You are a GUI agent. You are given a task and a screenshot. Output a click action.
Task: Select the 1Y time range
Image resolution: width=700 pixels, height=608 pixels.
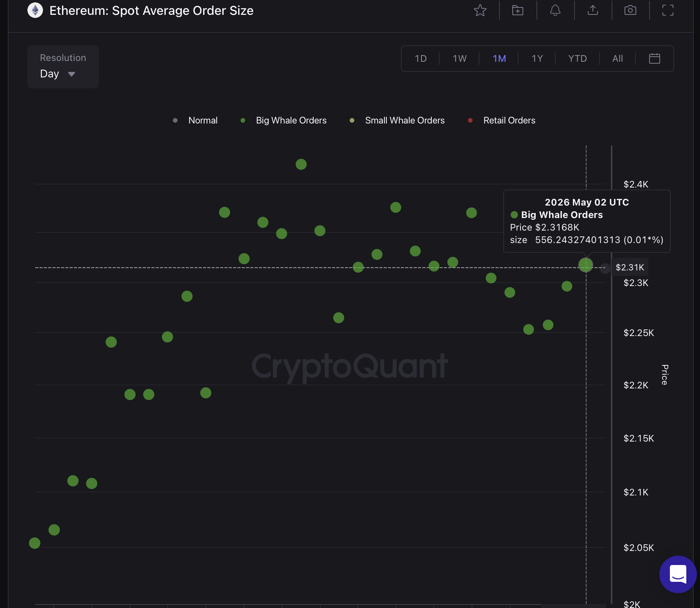[x=537, y=59]
